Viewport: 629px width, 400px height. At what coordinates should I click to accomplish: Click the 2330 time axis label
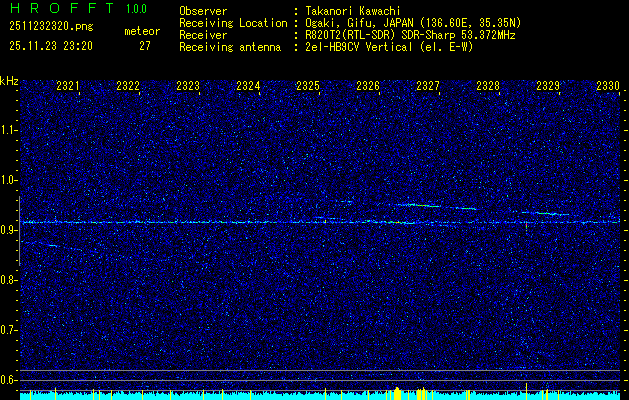[x=608, y=86]
